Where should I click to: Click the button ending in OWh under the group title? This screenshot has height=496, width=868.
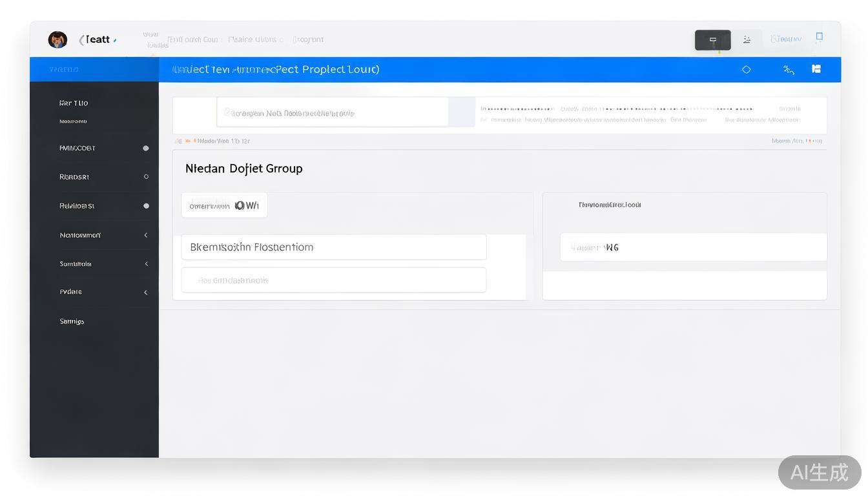pos(224,205)
